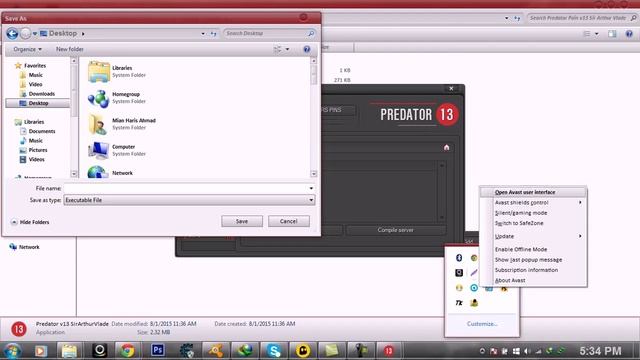
Task: Open File Explorer from the taskbar
Action: [69, 351]
